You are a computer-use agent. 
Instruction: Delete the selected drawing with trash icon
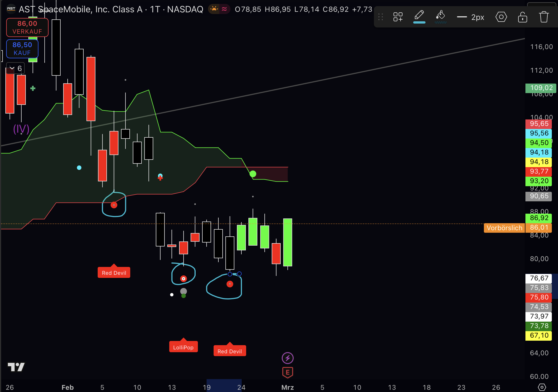[x=544, y=17]
